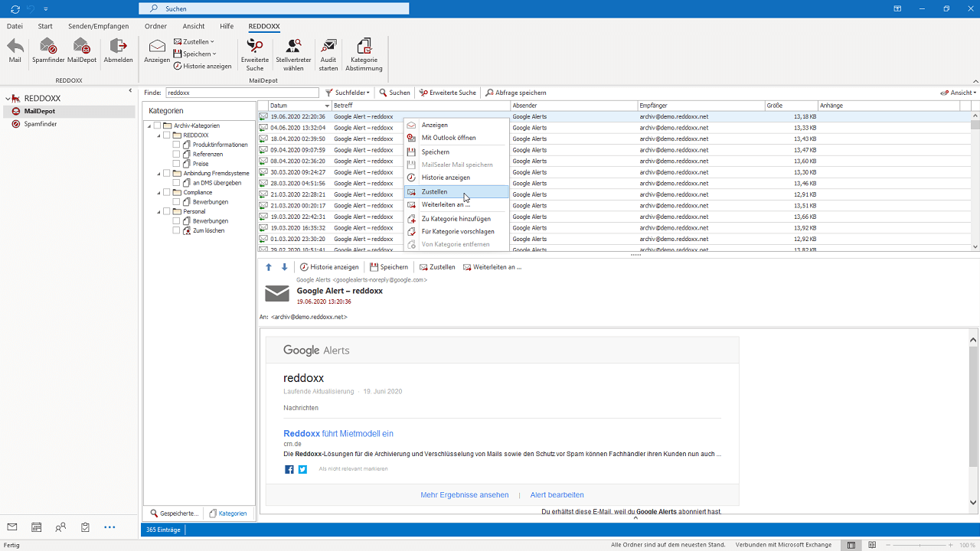Share on Facebook icon in email

289,469
